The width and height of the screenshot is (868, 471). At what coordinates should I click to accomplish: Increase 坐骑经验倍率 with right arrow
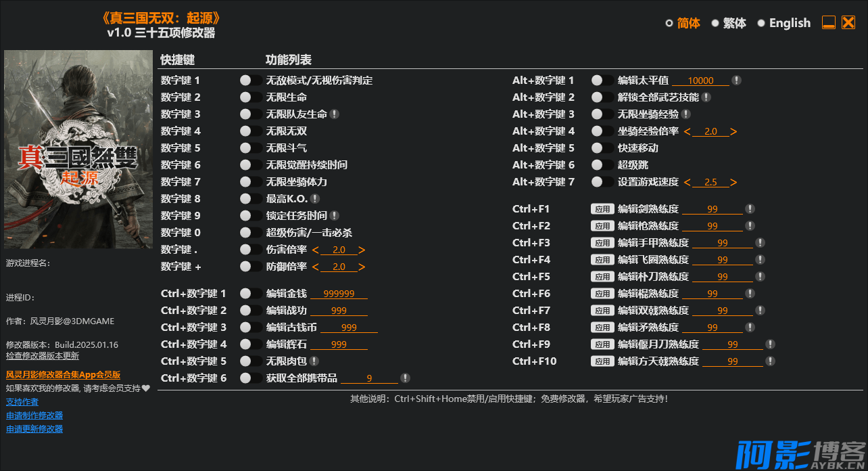[733, 131]
